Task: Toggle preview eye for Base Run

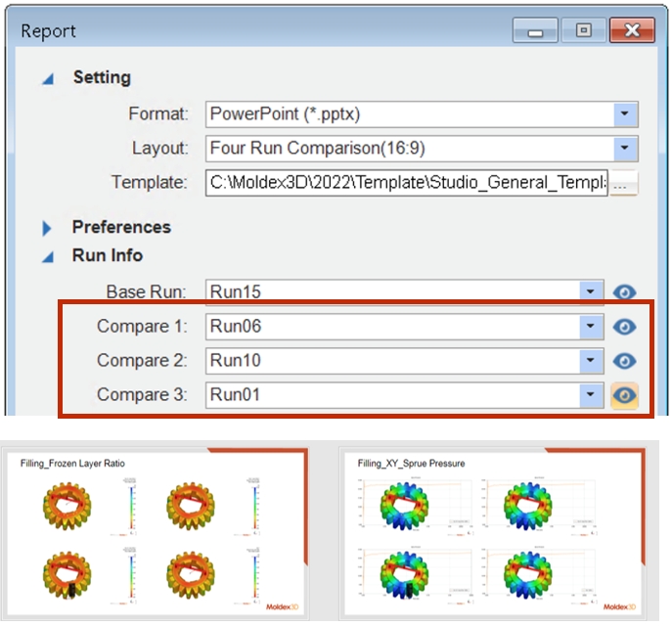Action: click(624, 292)
